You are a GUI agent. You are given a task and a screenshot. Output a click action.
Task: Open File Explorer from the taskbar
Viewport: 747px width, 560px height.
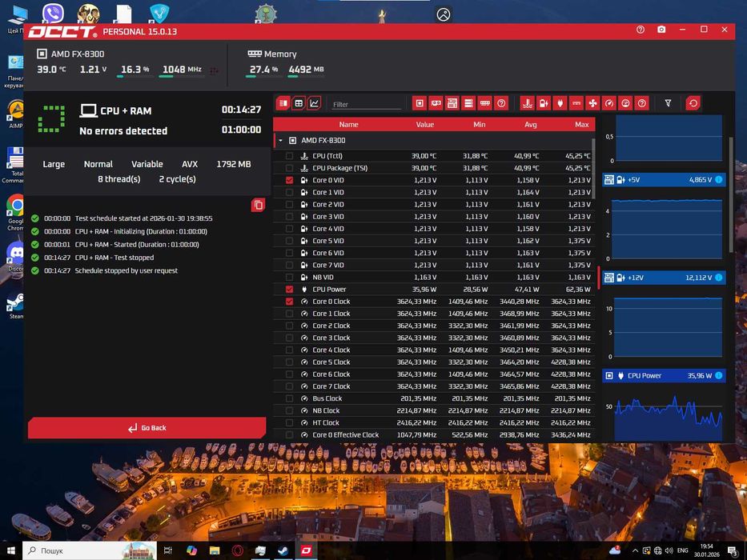(215, 551)
